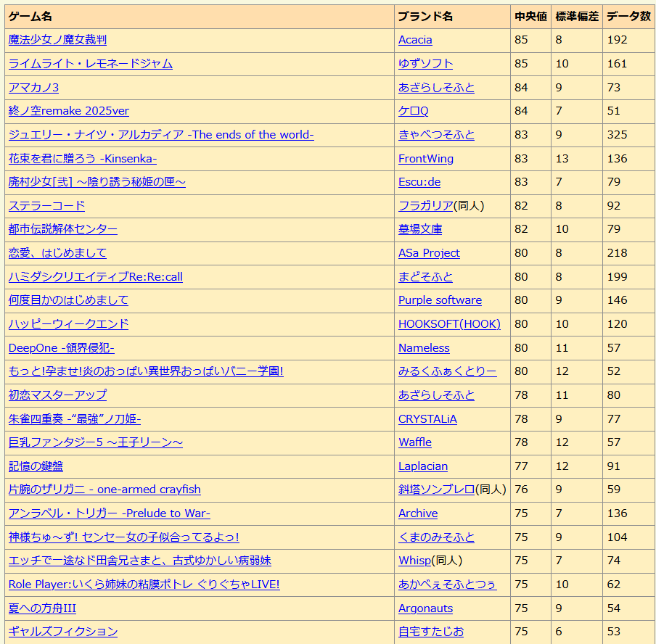Viewport: 656px width, 644px height.
Task: Open アンラベル・トリガー -Prelude to War- link
Action: pos(109,513)
